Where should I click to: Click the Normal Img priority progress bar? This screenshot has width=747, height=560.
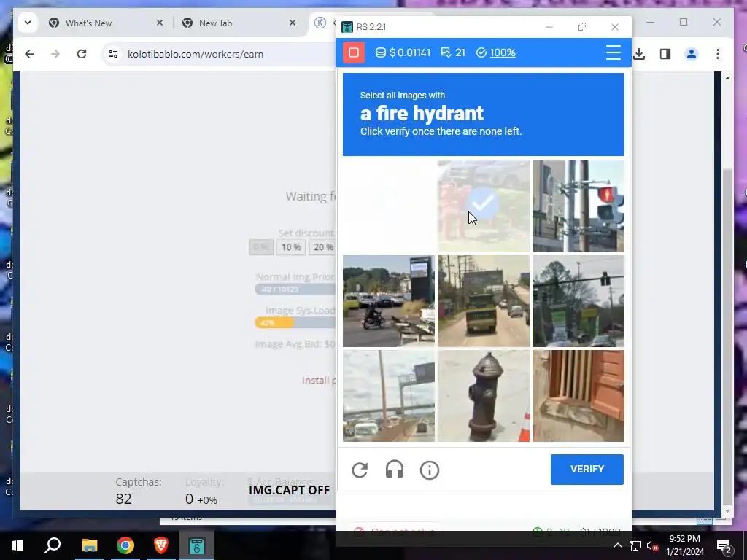pyautogui.click(x=295, y=289)
